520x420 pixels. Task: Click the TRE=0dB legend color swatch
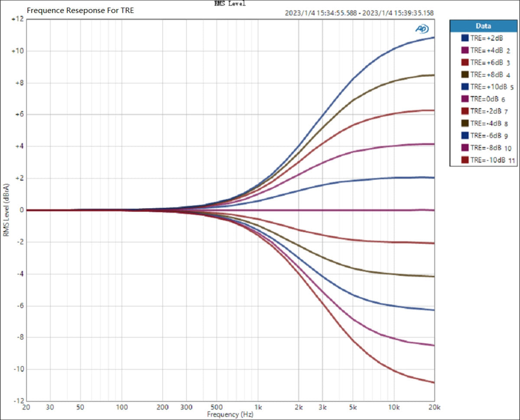[x=465, y=99]
